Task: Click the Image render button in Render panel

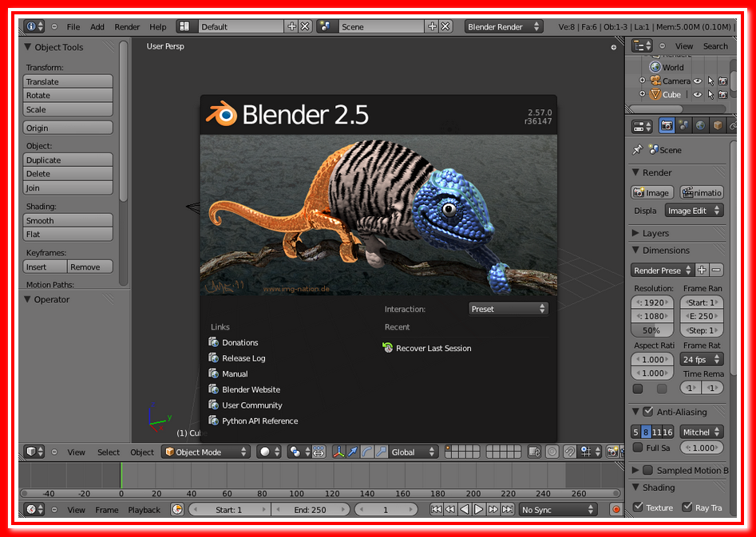Action: point(651,192)
